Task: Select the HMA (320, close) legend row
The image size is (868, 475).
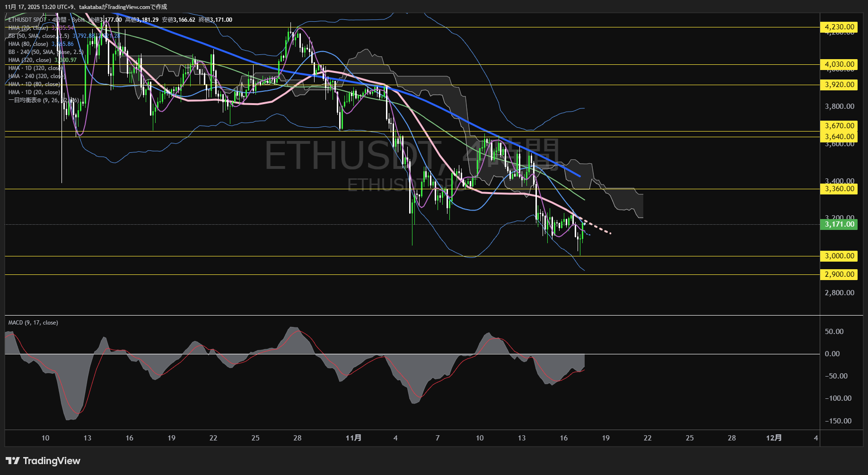Action: (29, 60)
